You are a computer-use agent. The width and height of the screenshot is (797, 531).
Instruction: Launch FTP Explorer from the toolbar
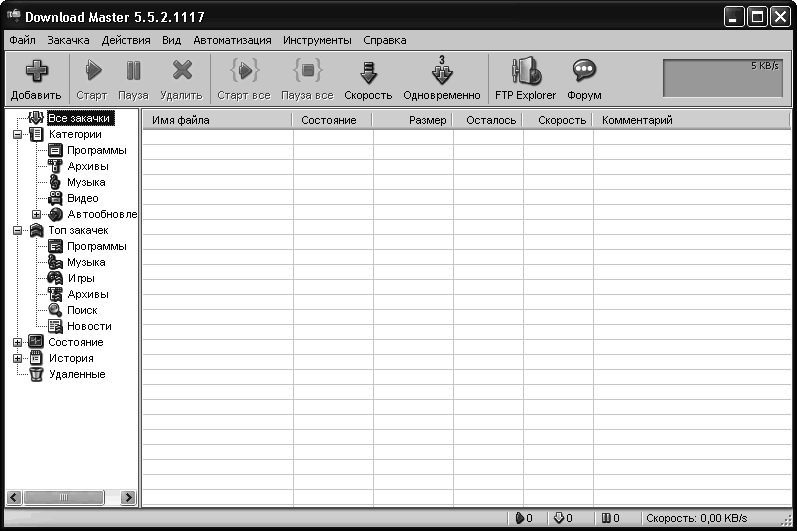tap(525, 72)
